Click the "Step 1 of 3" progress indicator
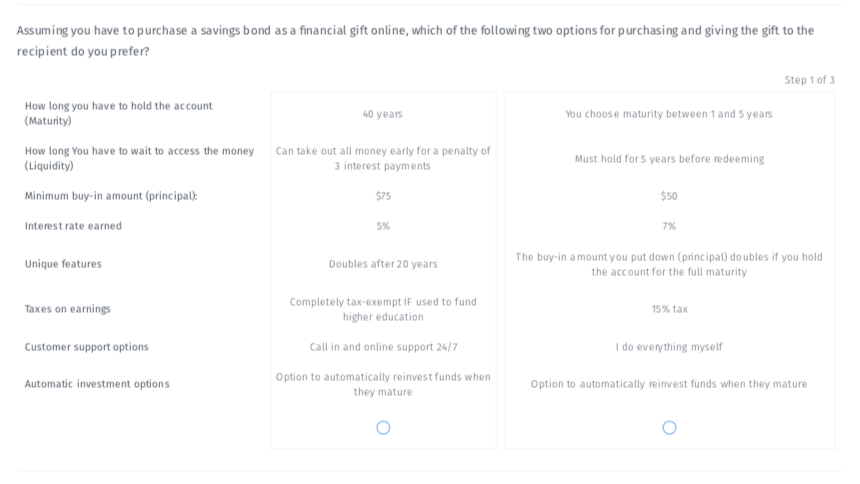This screenshot has width=860, height=484. pyautogui.click(x=810, y=80)
